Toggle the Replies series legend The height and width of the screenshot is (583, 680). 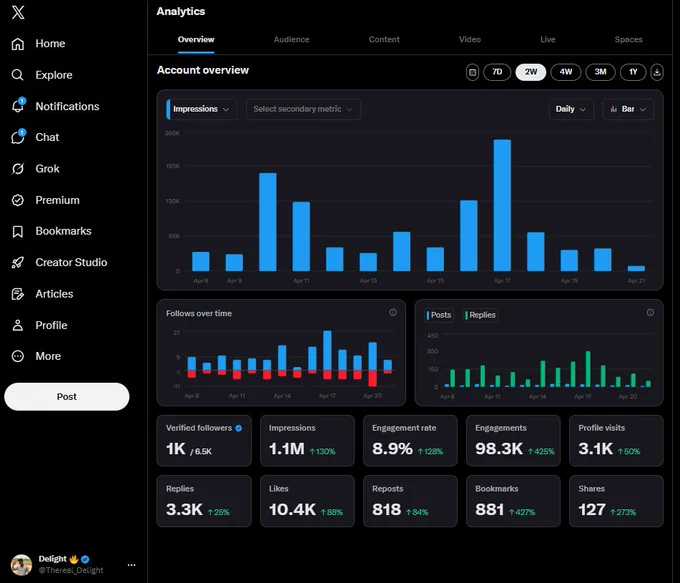tap(480, 315)
